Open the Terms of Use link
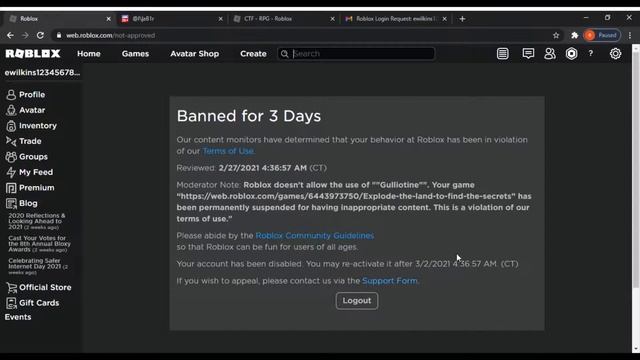640x360 pixels. 229,151
